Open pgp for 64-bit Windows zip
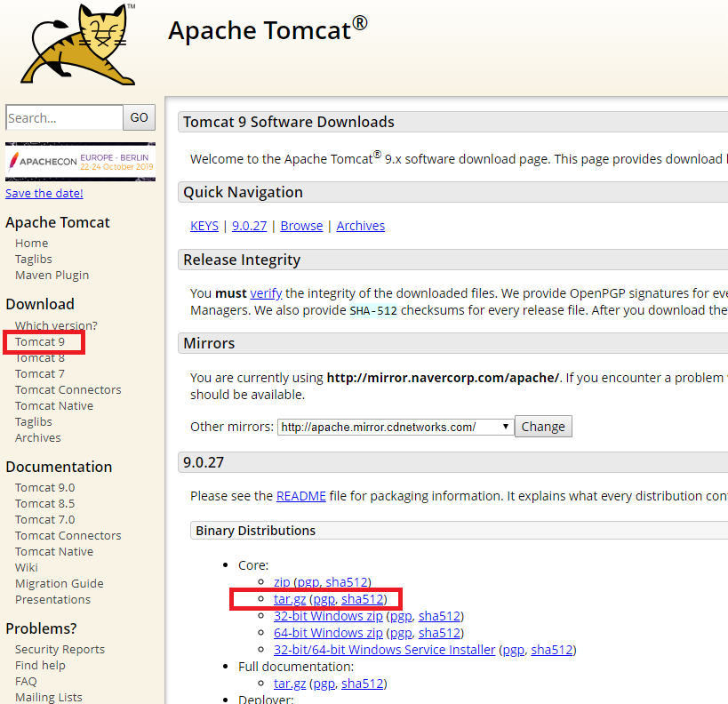This screenshot has height=704, width=728. (x=401, y=633)
